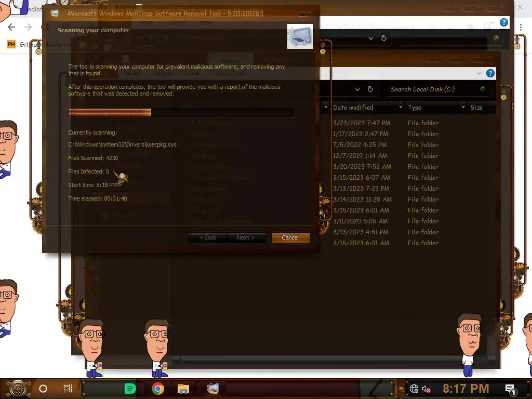This screenshot has width=532, height=399.
Task: Sort by the Date modified column
Action: (353, 108)
